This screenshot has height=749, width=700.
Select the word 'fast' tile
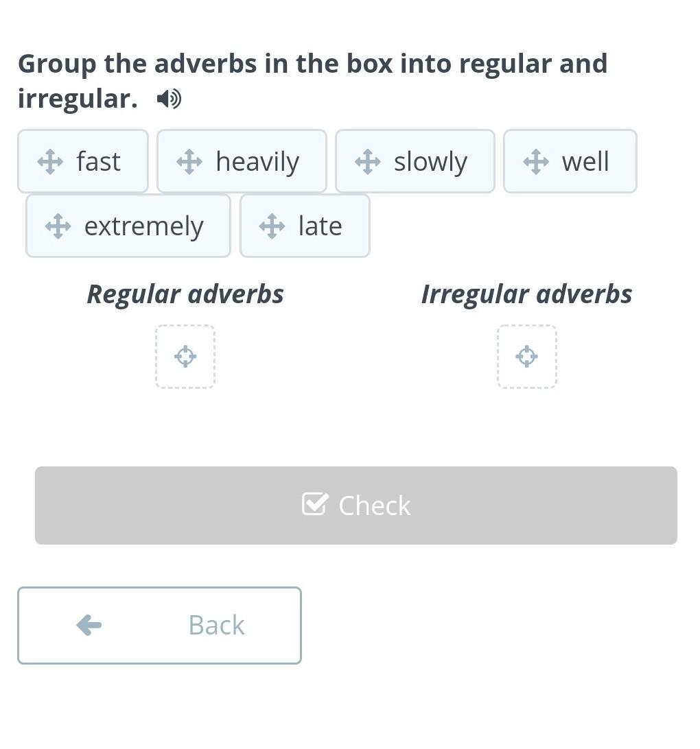click(83, 162)
